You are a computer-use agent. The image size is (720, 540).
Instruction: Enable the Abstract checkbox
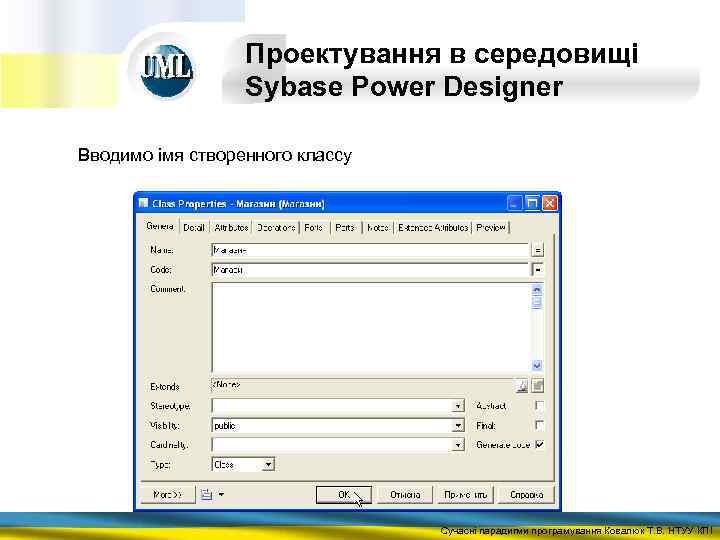coord(540,405)
